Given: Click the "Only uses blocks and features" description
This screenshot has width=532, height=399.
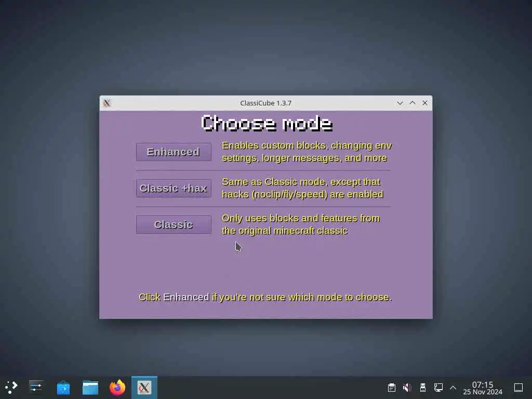Looking at the screenshot, I should pos(301,224).
